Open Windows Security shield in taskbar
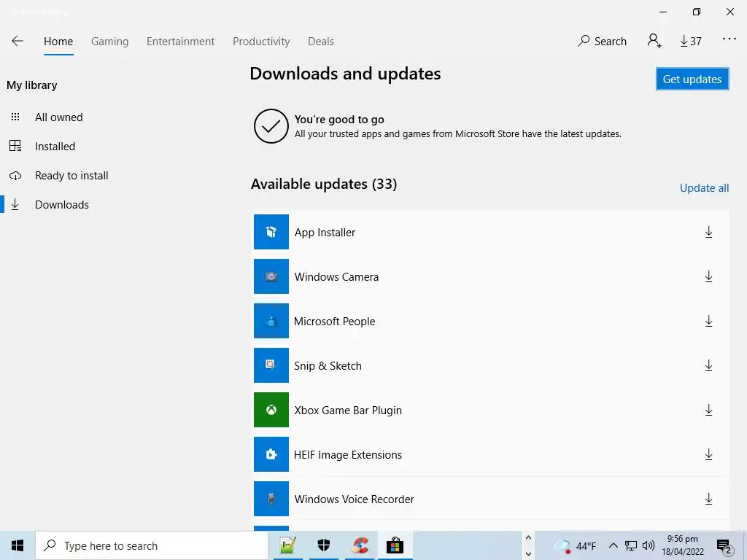The height and width of the screenshot is (560, 747). (324, 545)
